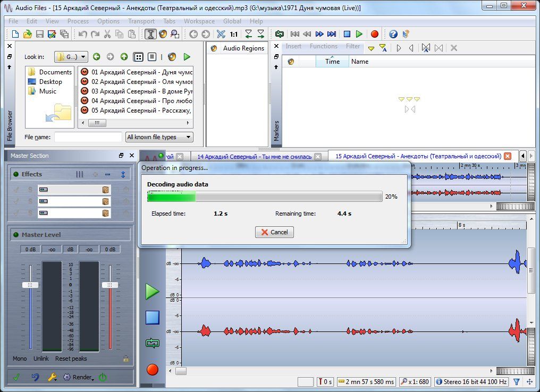Image resolution: width=540 pixels, height=392 pixels.
Task: Open the Render dropdown in Master Section
Action: point(83,377)
